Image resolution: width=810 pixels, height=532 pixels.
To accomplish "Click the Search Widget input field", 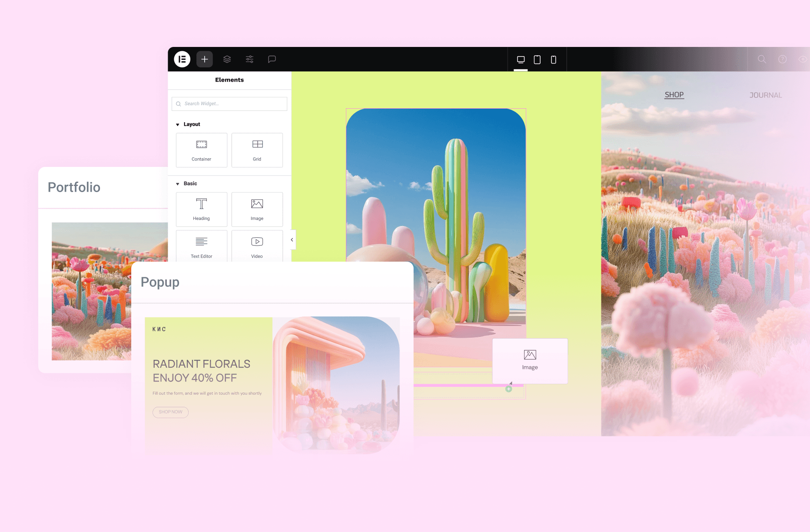I will tap(229, 104).
